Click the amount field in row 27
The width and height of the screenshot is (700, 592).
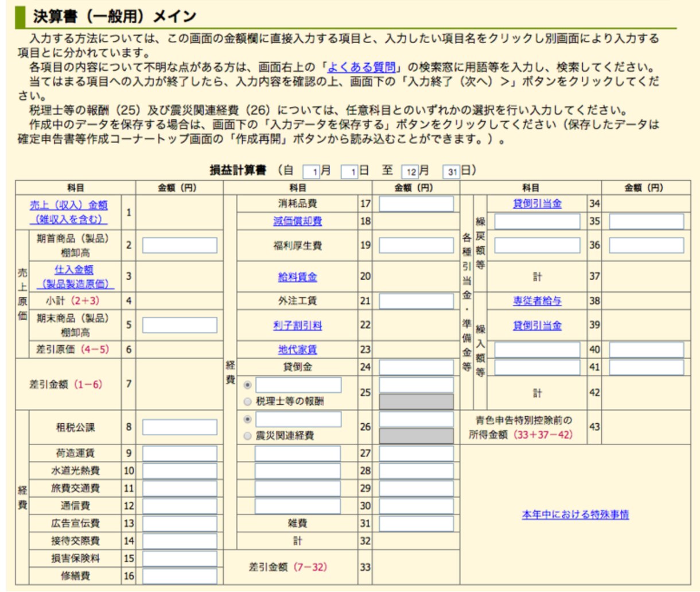[416, 453]
